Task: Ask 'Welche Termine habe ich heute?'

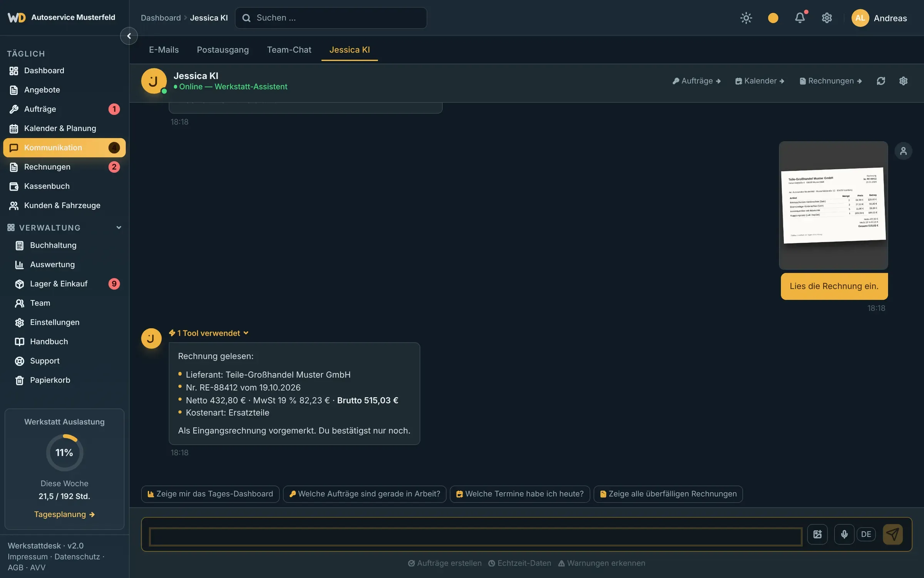Action: [x=520, y=494]
